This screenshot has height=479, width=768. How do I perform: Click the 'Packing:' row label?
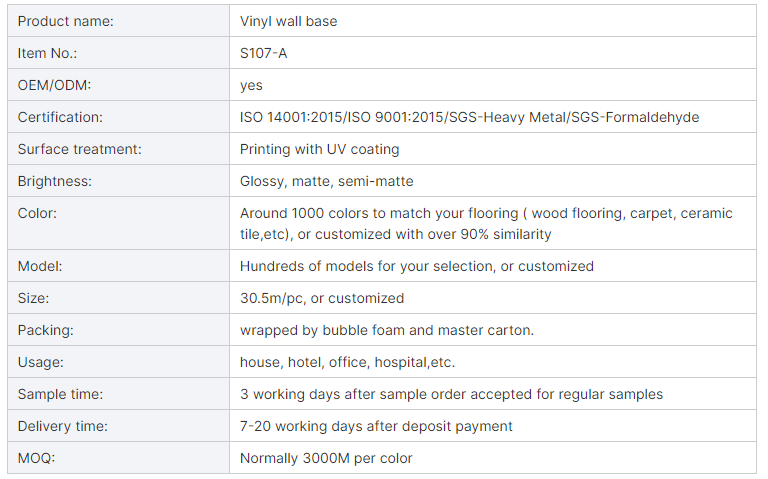[x=46, y=330]
